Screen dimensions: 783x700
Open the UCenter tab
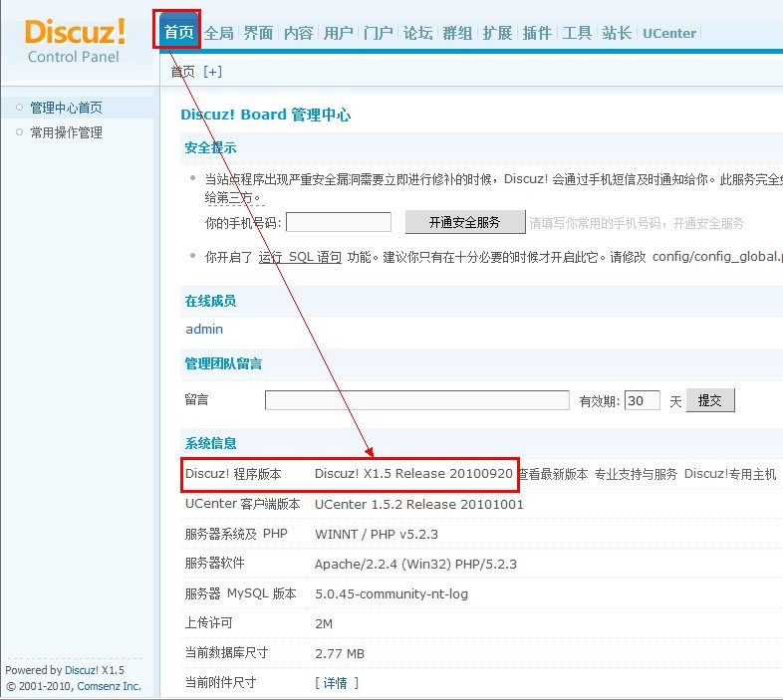(x=669, y=33)
